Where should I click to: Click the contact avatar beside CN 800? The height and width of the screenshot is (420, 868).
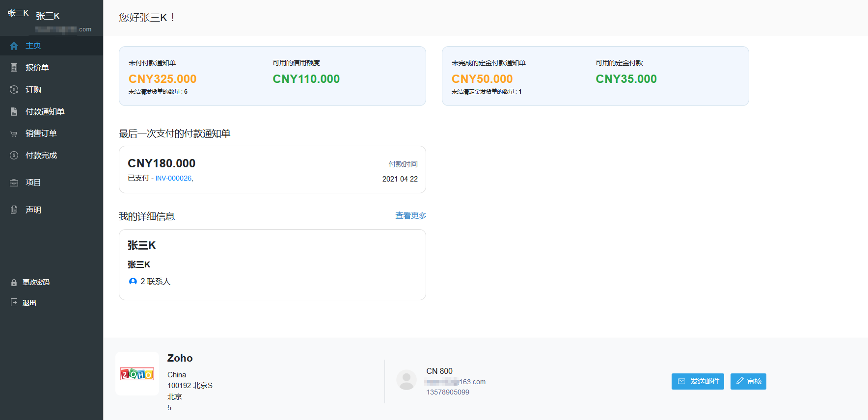406,380
